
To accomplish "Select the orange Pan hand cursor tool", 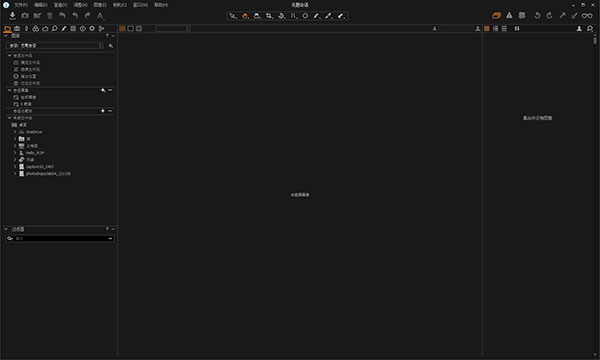I will 245,16.
